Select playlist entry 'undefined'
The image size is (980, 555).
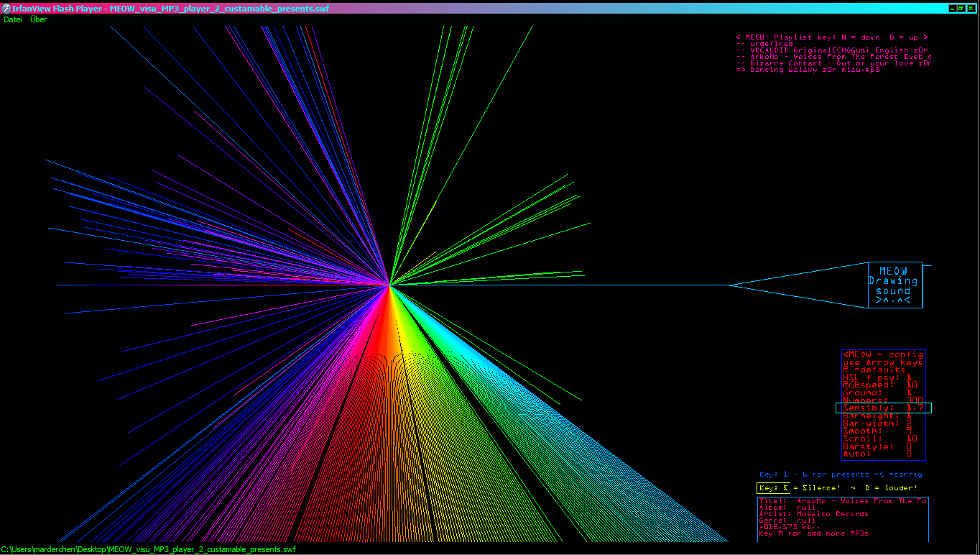click(x=764, y=44)
